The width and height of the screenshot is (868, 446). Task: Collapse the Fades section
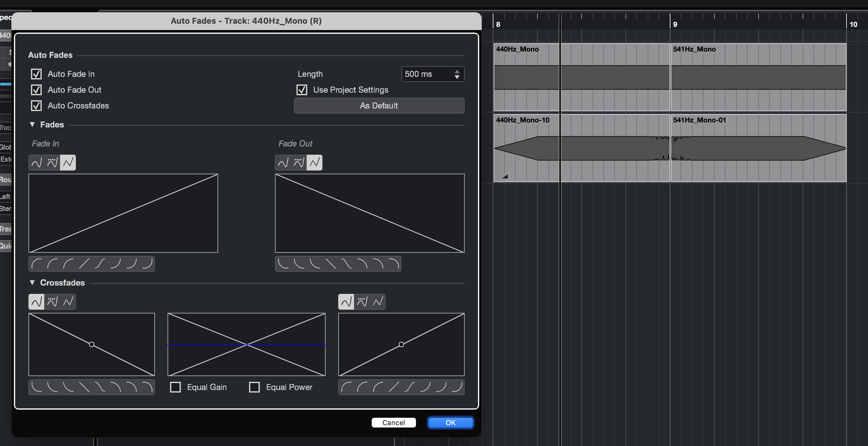click(32, 124)
